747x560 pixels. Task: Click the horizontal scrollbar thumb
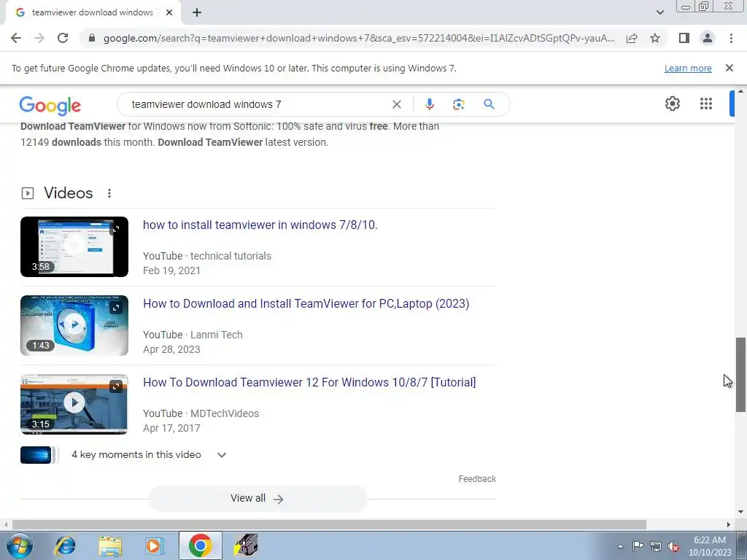(329, 525)
